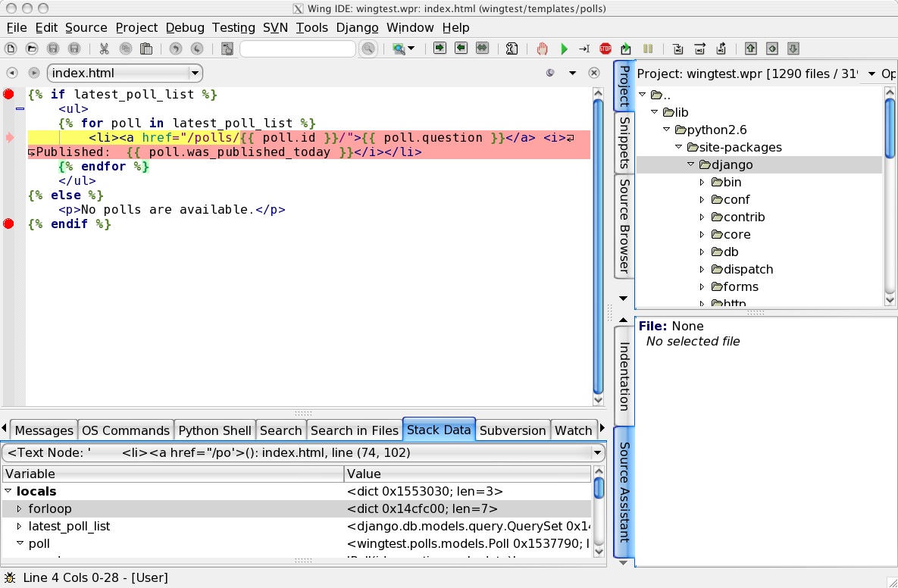Select the Source Assistant vertical tab
898x588 pixels.
[624, 492]
